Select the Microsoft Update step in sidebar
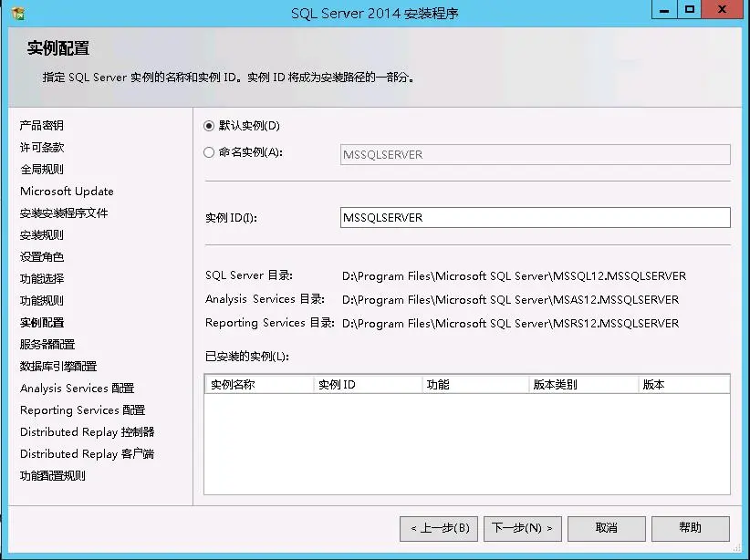This screenshot has height=560, width=750. tap(67, 192)
